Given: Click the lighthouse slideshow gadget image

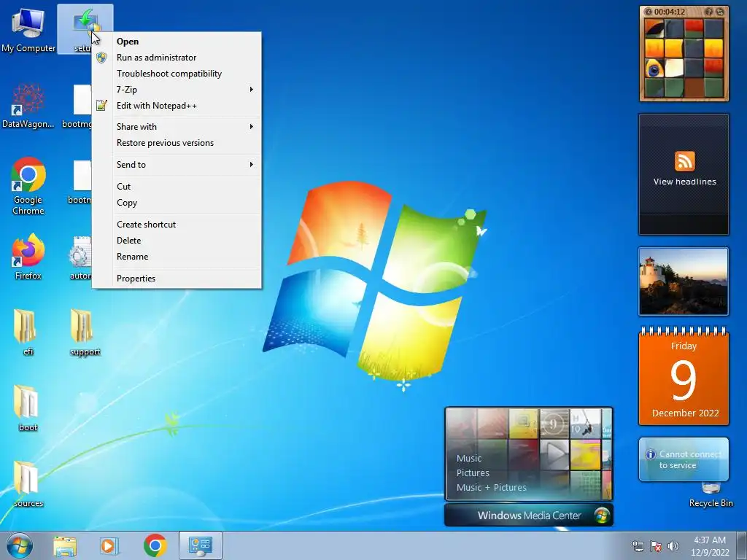Looking at the screenshot, I should [x=684, y=281].
